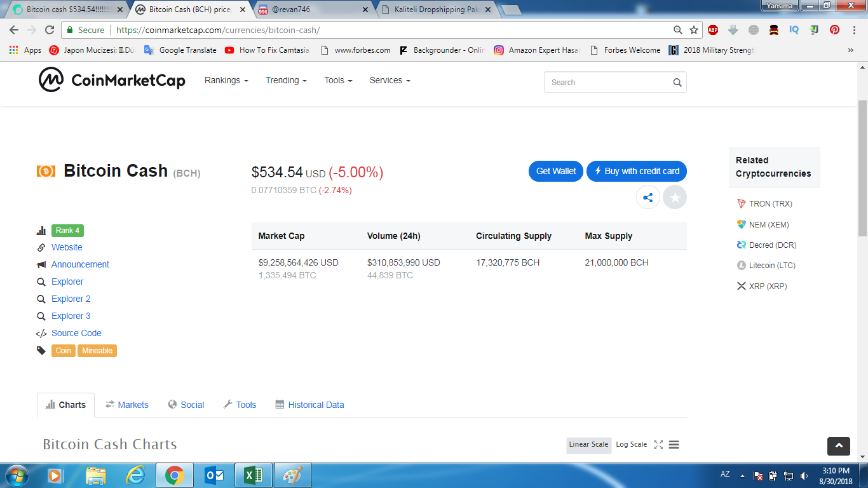Expand the Rankings dropdown menu
This screenshot has height=488, width=868.
point(226,80)
